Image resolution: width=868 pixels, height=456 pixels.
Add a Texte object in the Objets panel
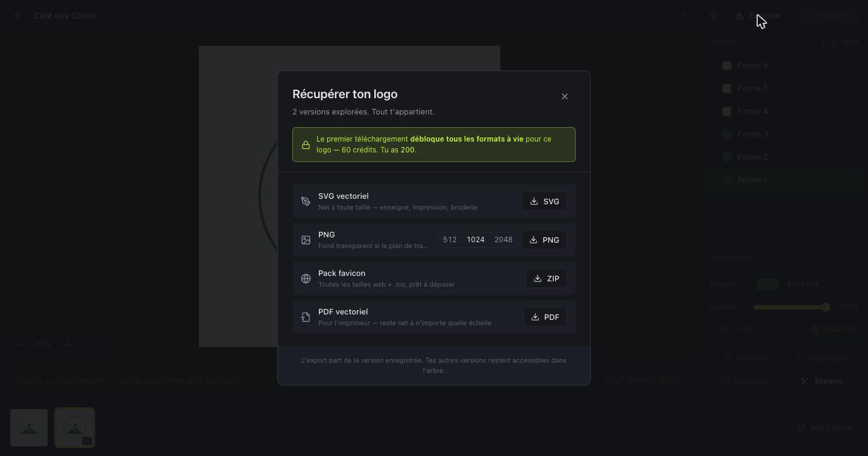tap(840, 42)
